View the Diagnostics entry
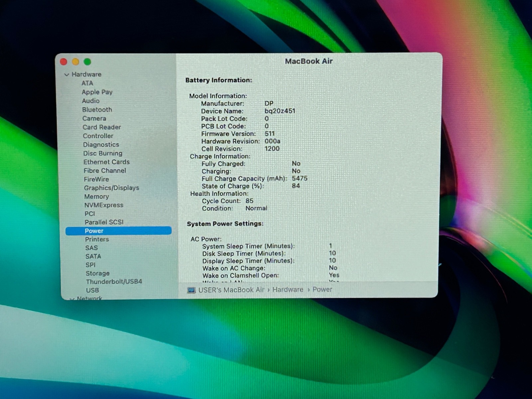Screen dimensions: 532x399 pyautogui.click(x=101, y=145)
